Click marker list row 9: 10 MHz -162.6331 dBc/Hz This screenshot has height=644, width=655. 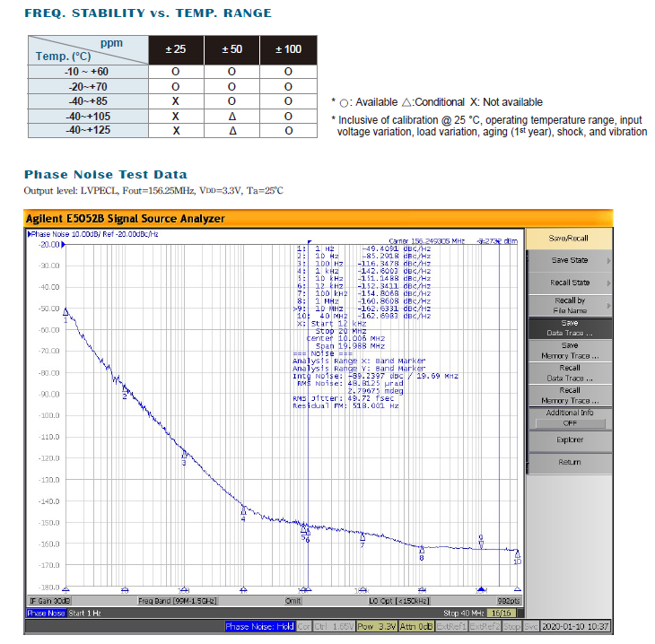coord(362,309)
